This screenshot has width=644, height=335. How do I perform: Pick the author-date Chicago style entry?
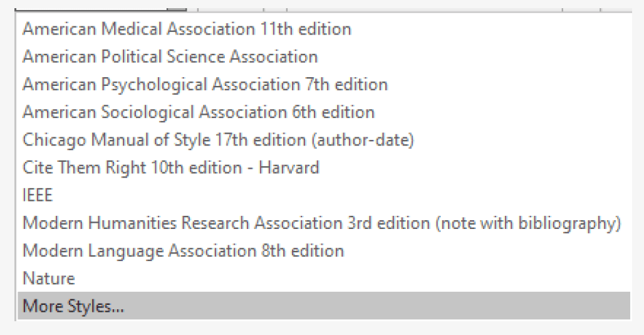218,140
